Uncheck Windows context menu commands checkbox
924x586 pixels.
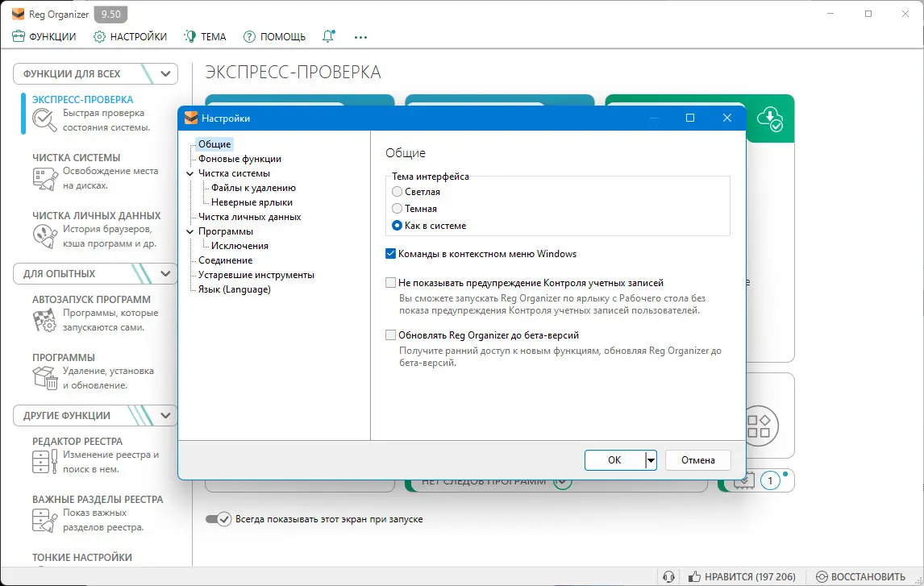pyautogui.click(x=390, y=254)
